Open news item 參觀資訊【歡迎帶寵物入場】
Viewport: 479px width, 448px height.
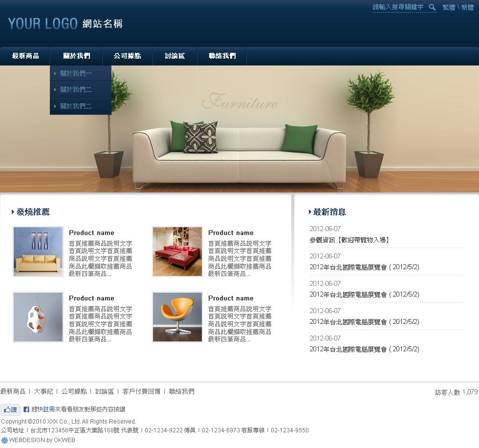point(349,240)
